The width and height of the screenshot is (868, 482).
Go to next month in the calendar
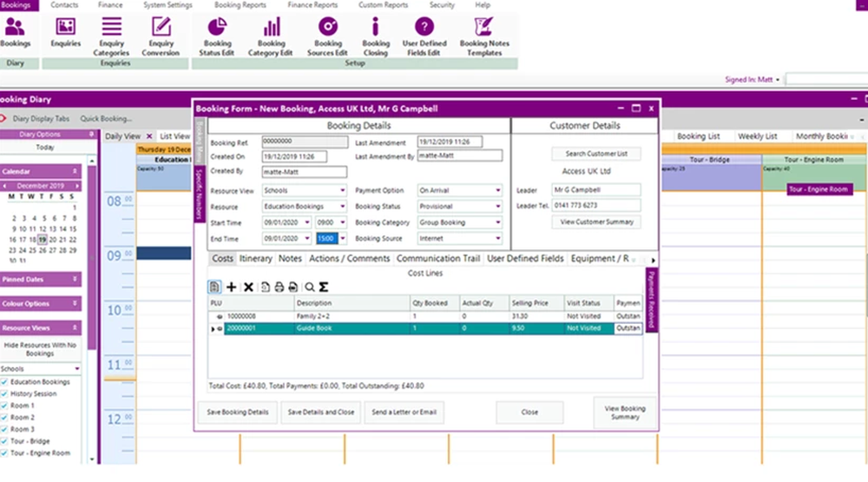click(x=77, y=186)
